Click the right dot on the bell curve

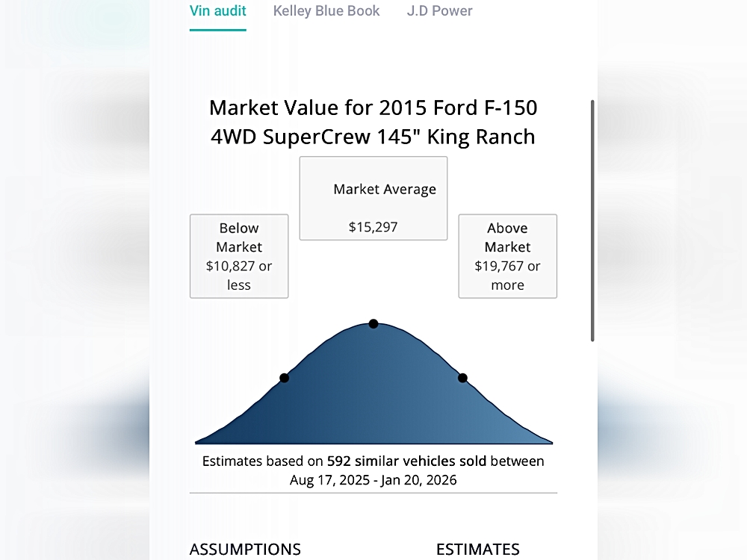click(462, 378)
